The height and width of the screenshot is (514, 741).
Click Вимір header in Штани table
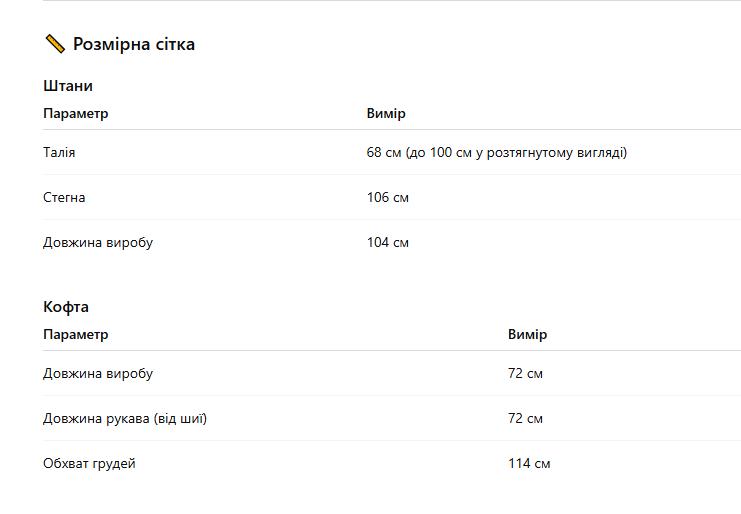(x=386, y=113)
